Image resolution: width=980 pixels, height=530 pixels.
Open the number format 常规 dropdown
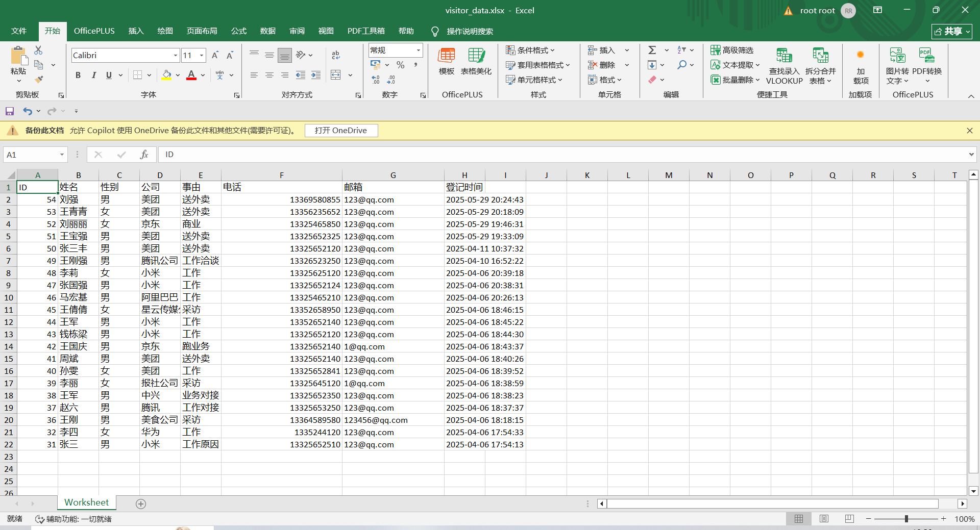[419, 50]
